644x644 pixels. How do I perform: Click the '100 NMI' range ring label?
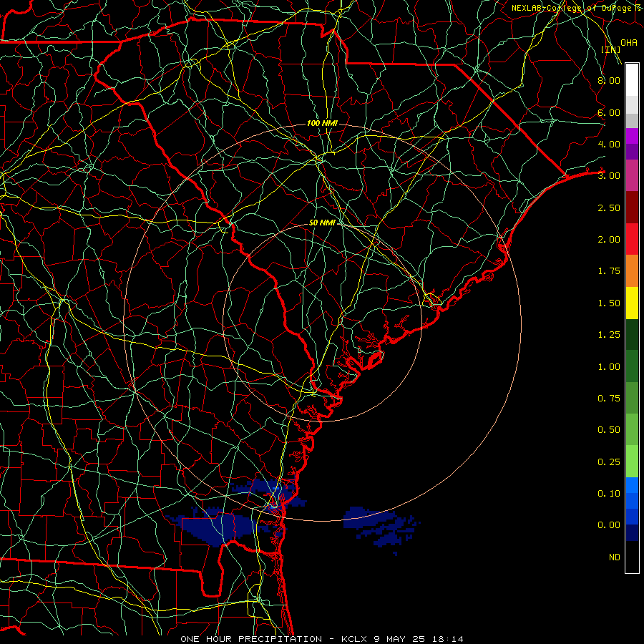pyautogui.click(x=322, y=123)
